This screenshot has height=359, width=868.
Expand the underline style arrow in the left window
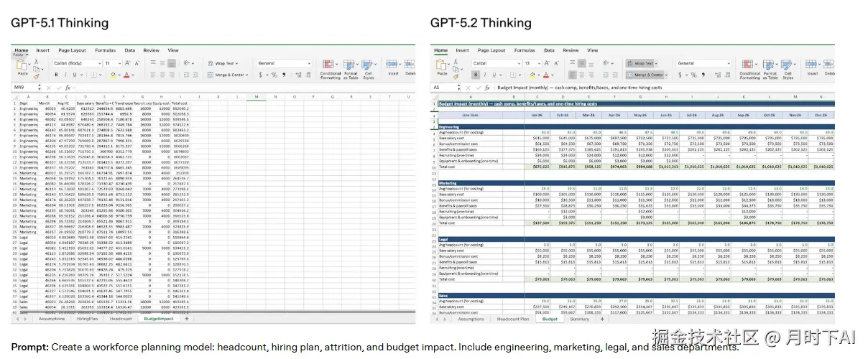[x=81, y=75]
